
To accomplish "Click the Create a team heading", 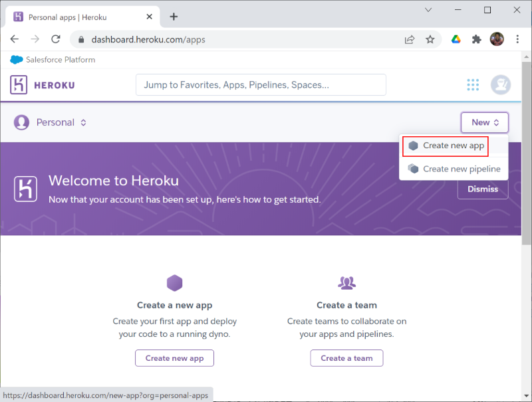I will tap(346, 305).
